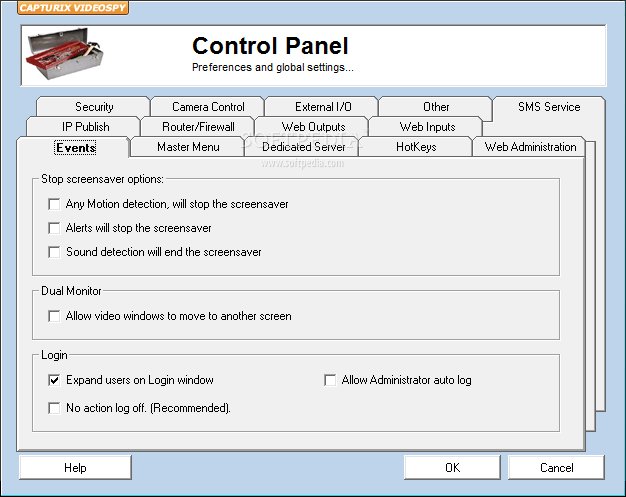The image size is (626, 497).
Task: Go to the HotKeys tab
Action: [416, 147]
